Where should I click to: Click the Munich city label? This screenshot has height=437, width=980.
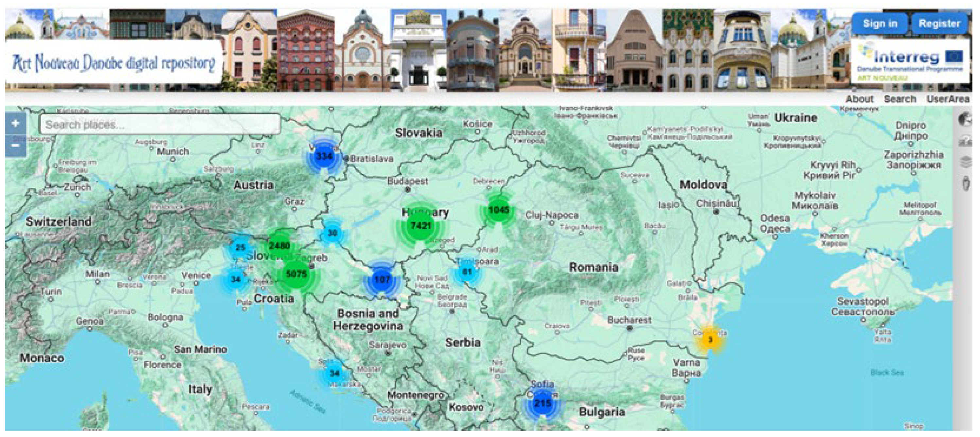pyautogui.click(x=173, y=151)
